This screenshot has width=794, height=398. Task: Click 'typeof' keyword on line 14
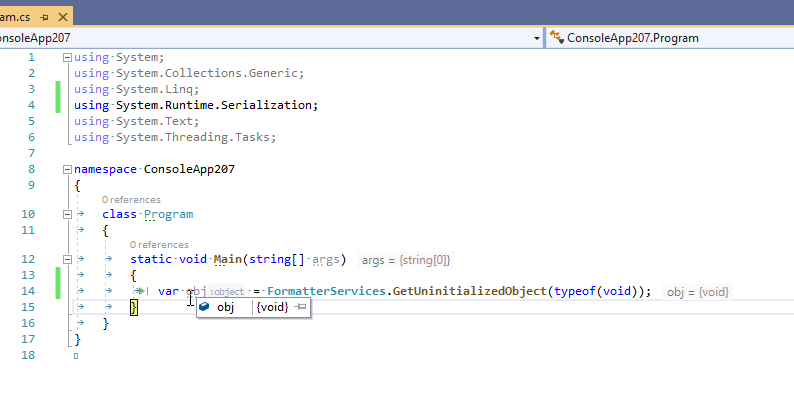point(575,291)
